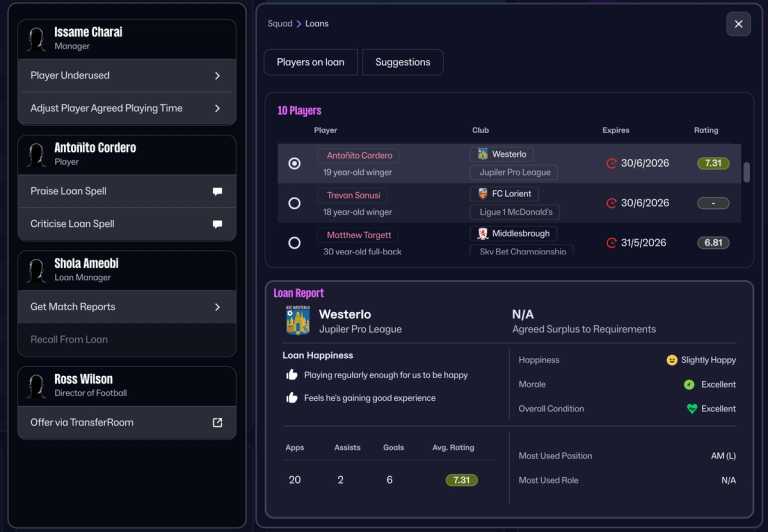Click Apps value 20
Screen dimensions: 768x532
click(295, 480)
